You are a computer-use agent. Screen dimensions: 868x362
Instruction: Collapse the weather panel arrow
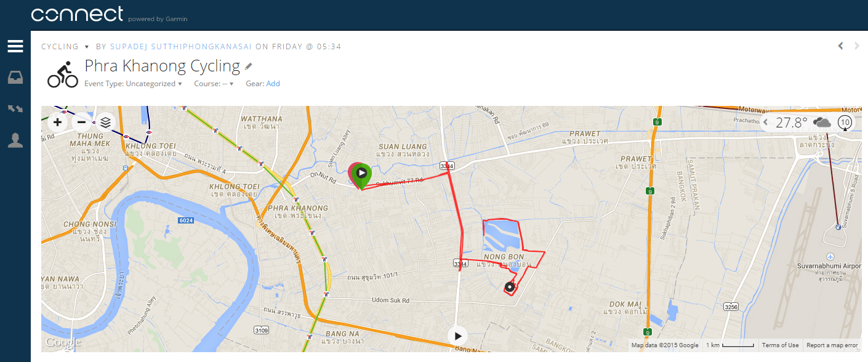(766, 123)
